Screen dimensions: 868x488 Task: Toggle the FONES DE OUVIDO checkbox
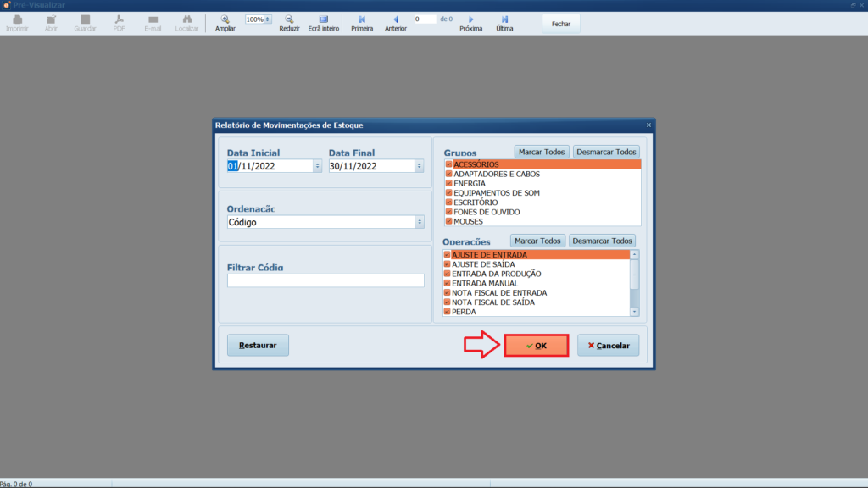pyautogui.click(x=448, y=212)
